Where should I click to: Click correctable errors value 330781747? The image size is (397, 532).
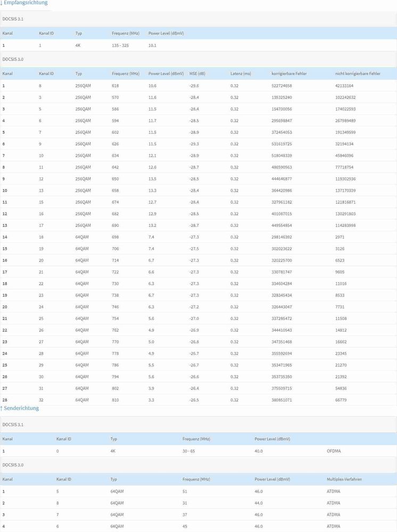point(282,272)
